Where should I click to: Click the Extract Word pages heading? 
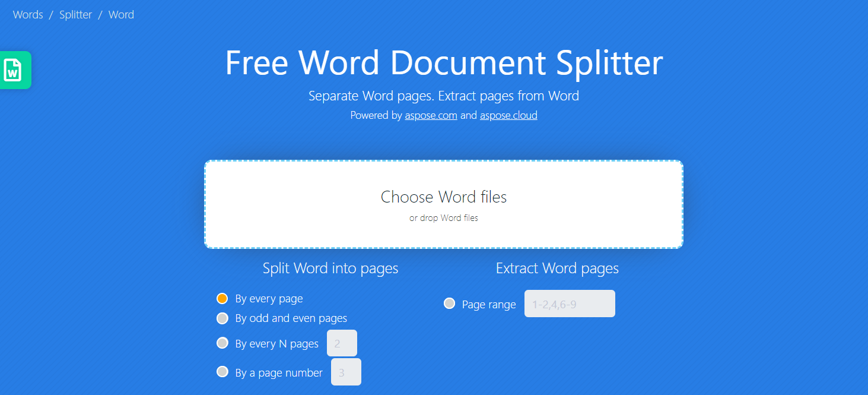click(x=557, y=268)
